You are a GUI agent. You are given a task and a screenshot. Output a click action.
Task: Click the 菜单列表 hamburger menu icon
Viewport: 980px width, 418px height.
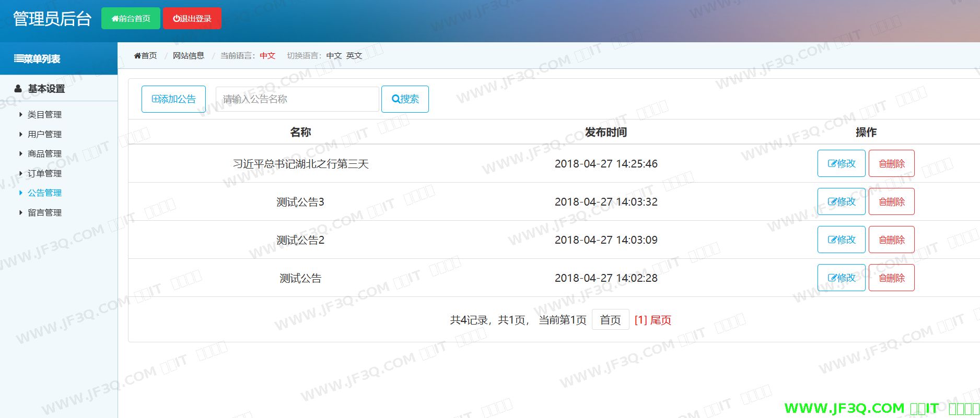[x=18, y=59]
